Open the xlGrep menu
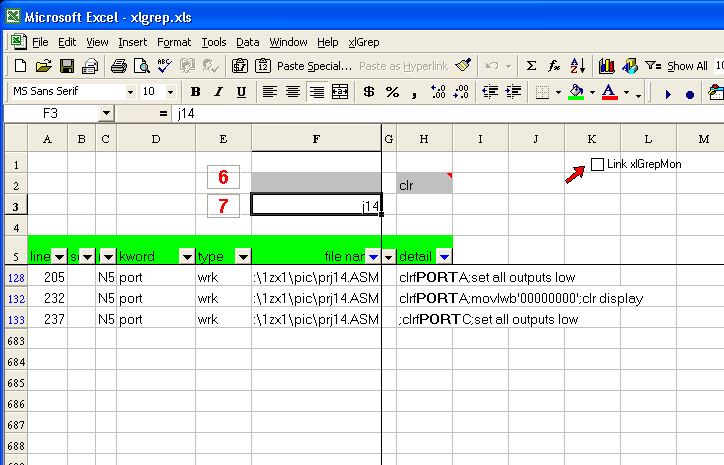 [363, 42]
